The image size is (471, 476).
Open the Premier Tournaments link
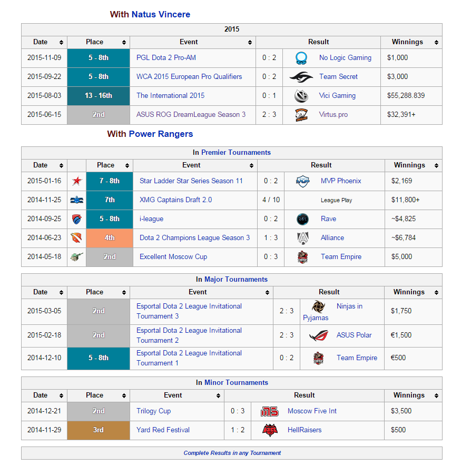click(x=236, y=152)
